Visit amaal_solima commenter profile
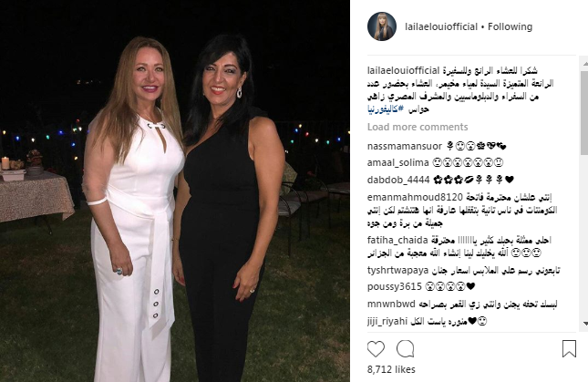The height and width of the screenshot is (382, 588). (397, 162)
